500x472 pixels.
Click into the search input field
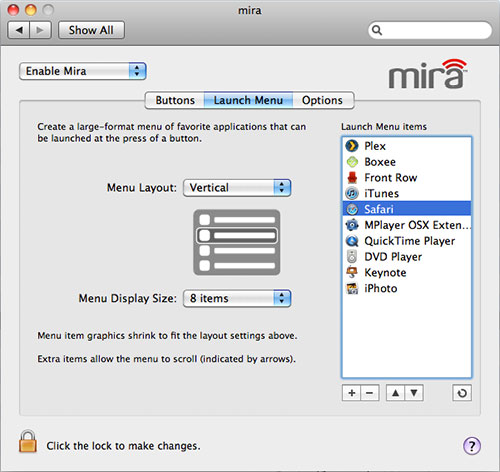(x=430, y=30)
